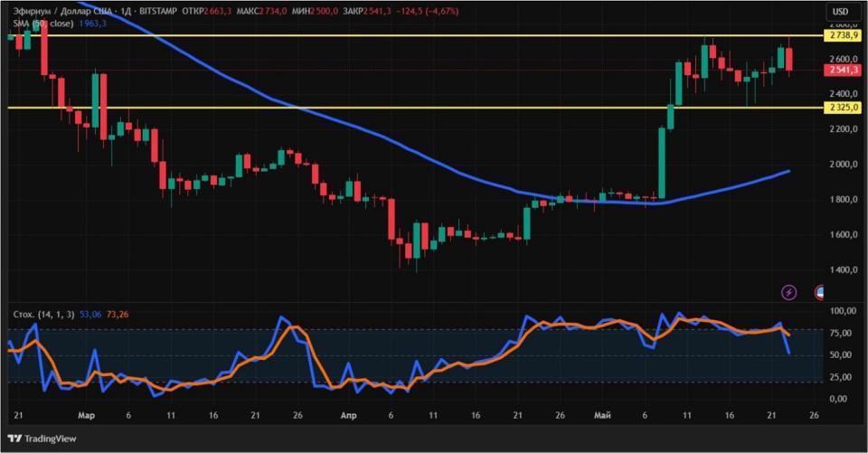Click the blue stochastic value 53,06
868x453 pixels.
(90, 315)
